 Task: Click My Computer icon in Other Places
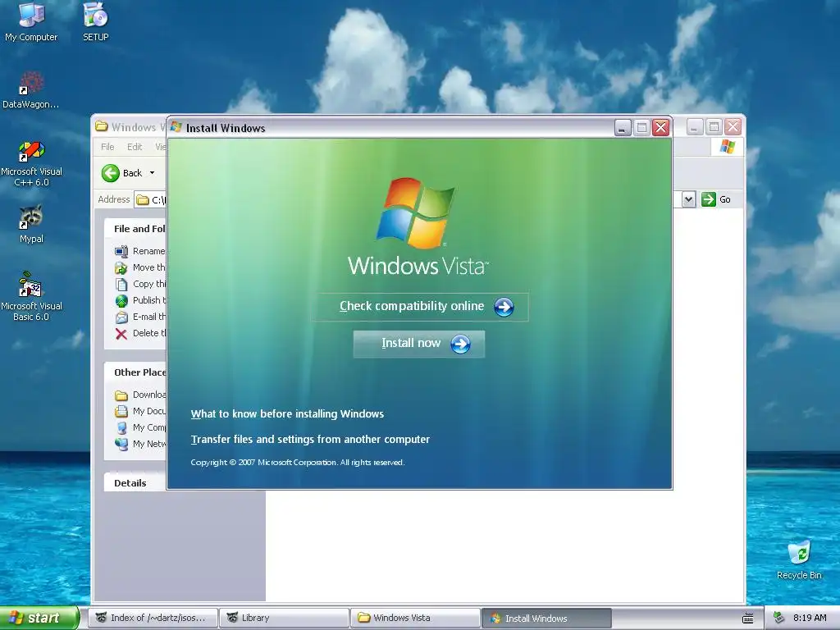point(121,428)
